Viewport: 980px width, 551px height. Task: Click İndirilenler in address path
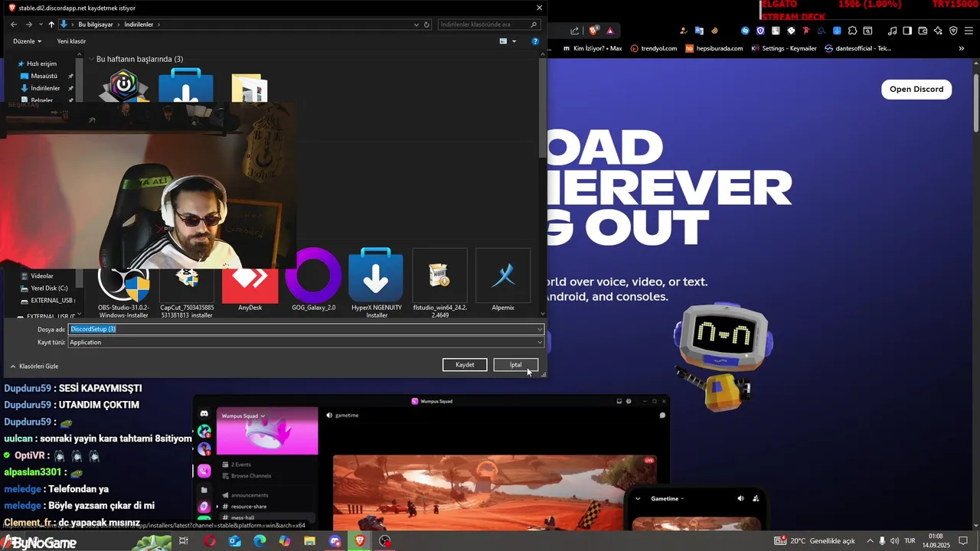pos(139,24)
